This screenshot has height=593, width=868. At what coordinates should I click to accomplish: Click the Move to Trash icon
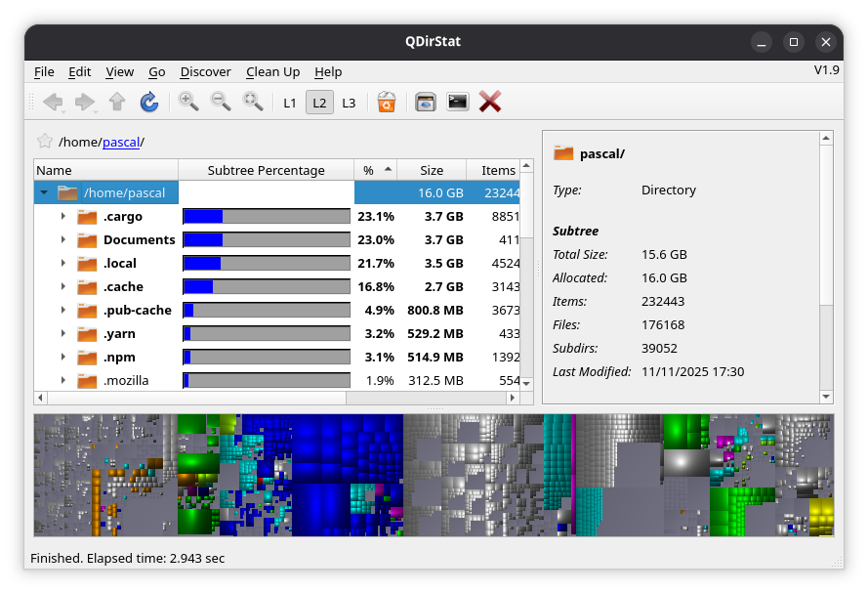tap(387, 102)
